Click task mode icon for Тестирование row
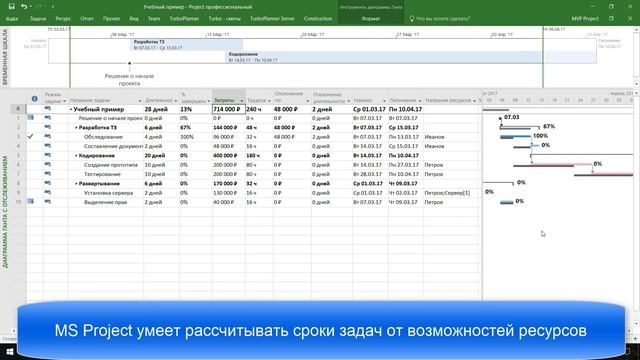Screen dimensions: 640x360 click(48, 174)
